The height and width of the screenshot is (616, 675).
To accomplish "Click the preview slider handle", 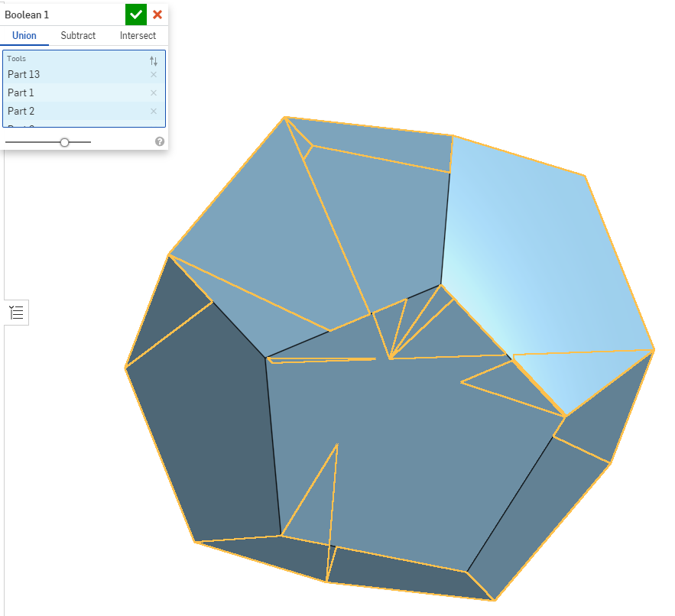I will coord(64,142).
